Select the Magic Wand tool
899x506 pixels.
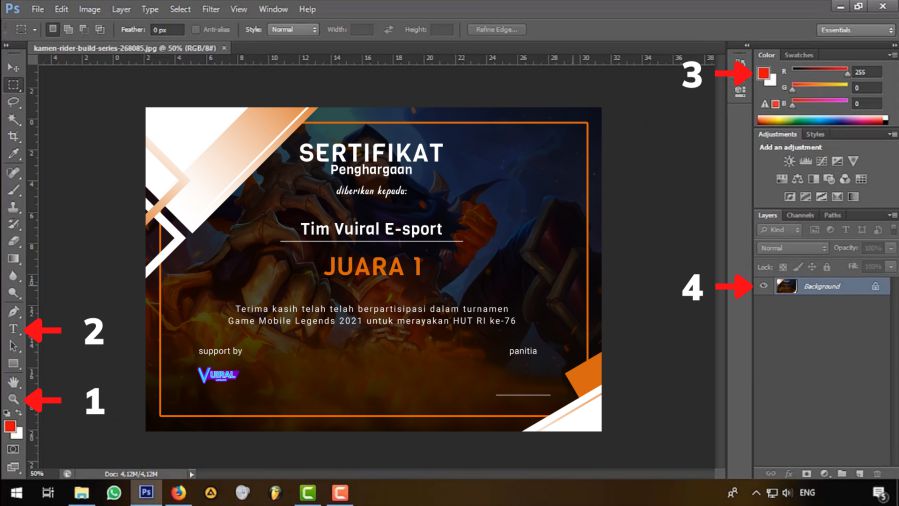coord(13,119)
